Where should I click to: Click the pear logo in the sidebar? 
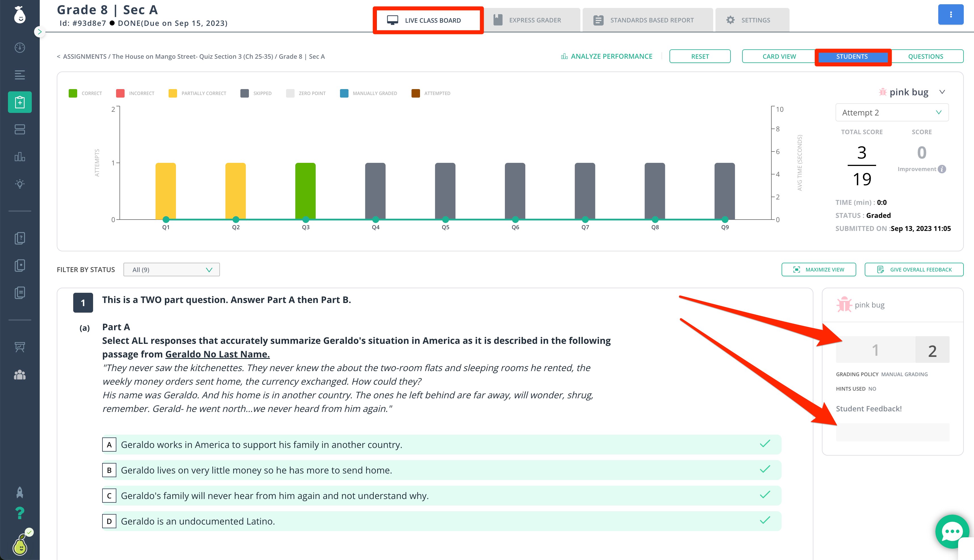pos(20,15)
